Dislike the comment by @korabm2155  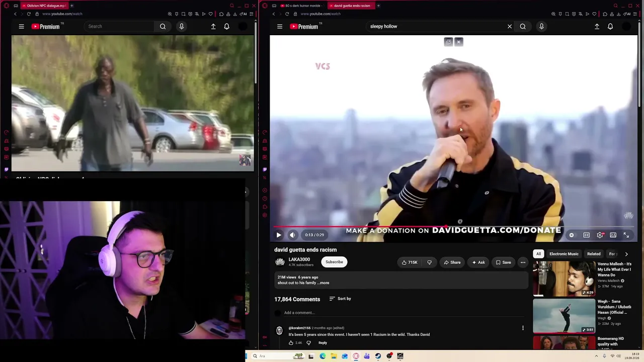pyautogui.click(x=308, y=343)
